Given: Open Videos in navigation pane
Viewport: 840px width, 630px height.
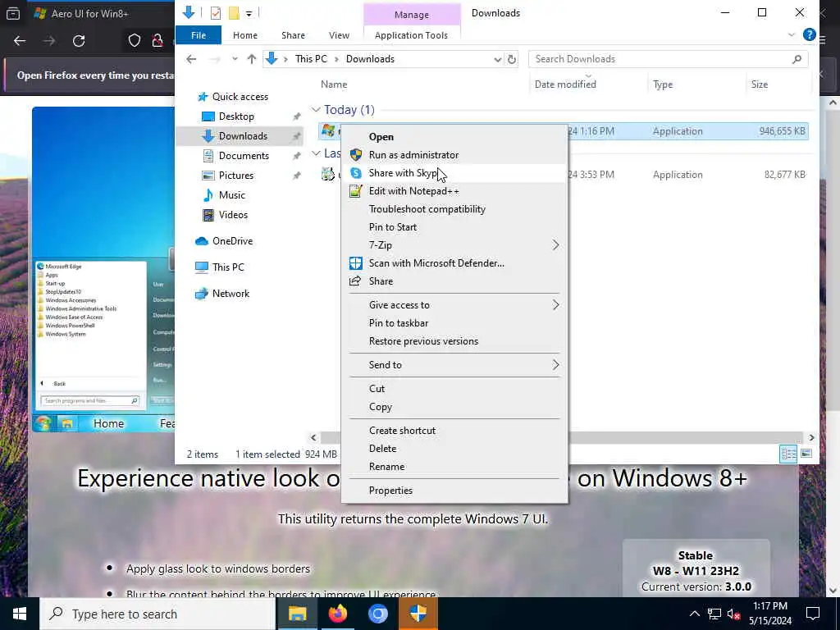Looking at the screenshot, I should coord(232,215).
